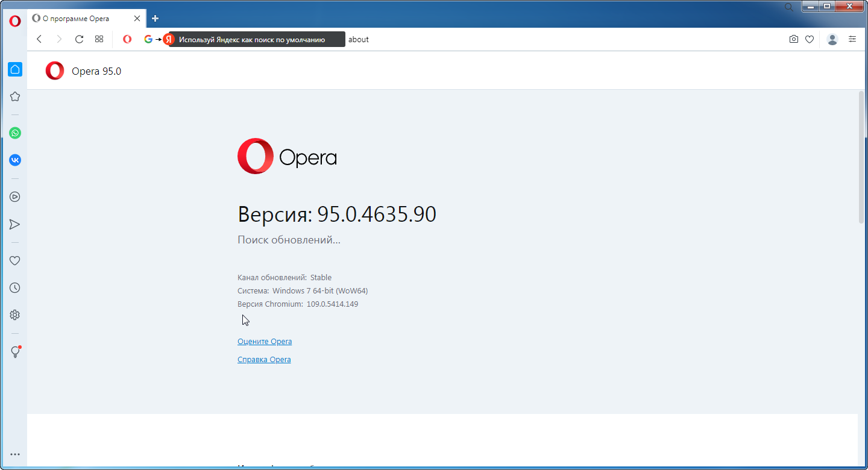Open Easy Setup sliders menu
Image resolution: width=868 pixels, height=470 pixels.
(x=852, y=39)
